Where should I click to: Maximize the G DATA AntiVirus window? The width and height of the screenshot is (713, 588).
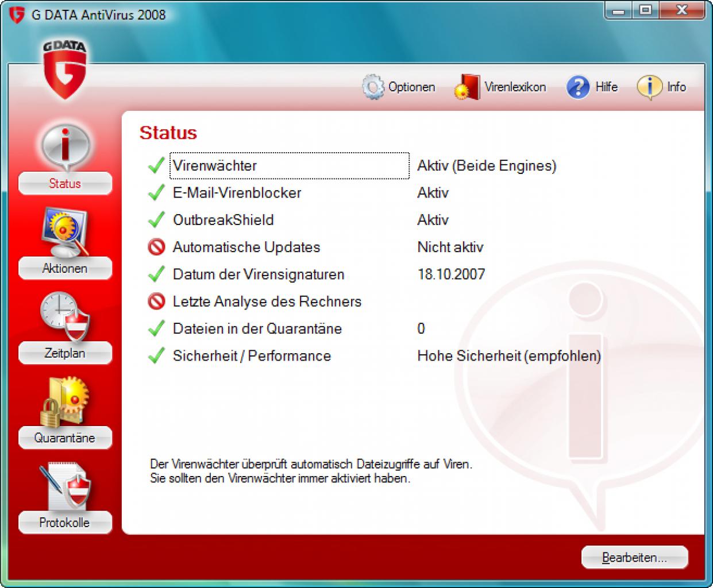click(645, 10)
